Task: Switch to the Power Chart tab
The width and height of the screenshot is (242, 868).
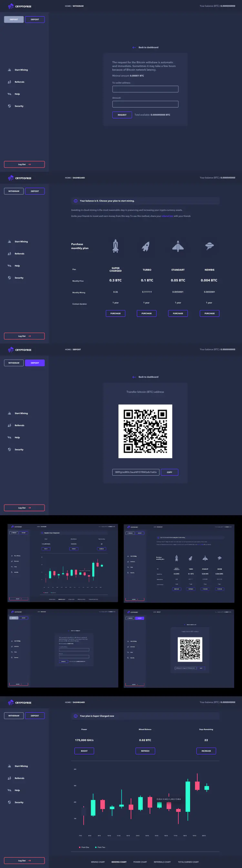Action: 140,862
